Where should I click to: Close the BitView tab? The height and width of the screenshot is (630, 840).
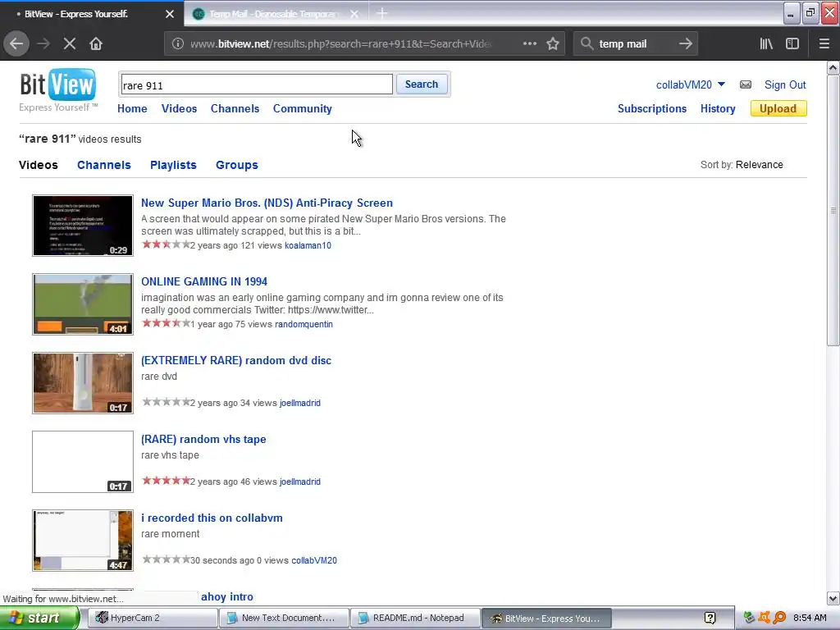(x=169, y=14)
